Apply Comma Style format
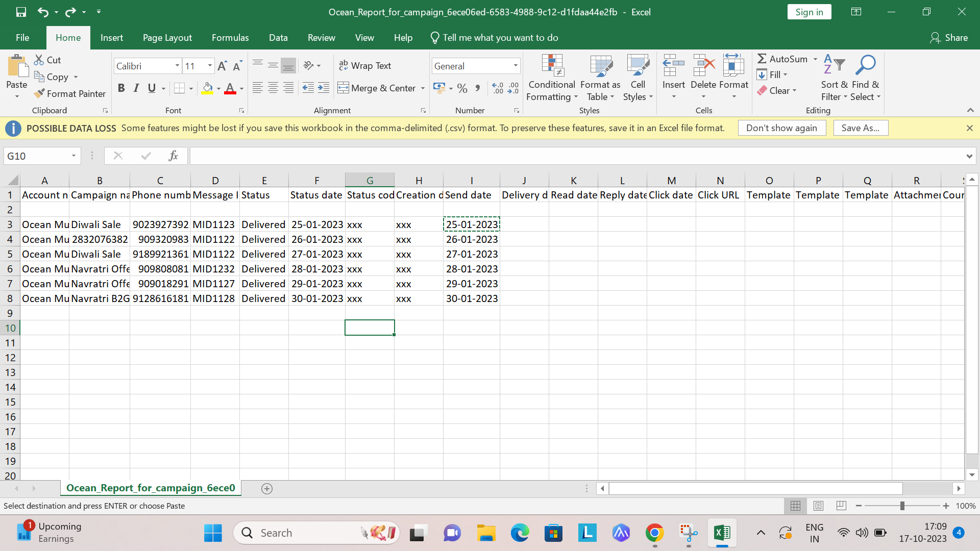980x551 pixels. click(x=478, y=88)
